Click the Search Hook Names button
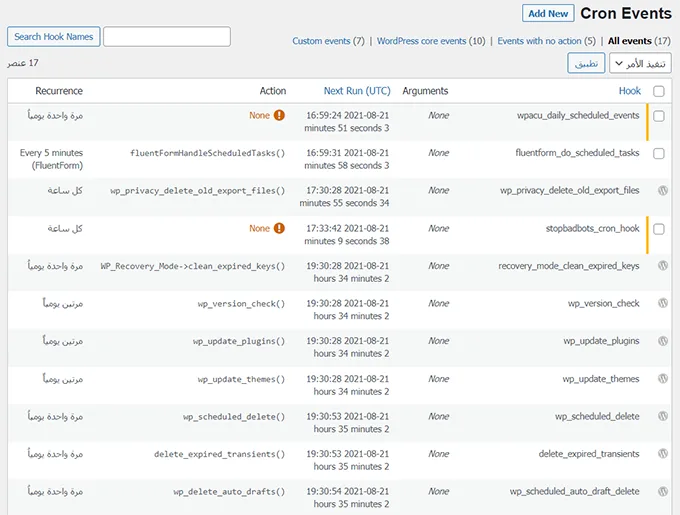 pyautogui.click(x=53, y=37)
